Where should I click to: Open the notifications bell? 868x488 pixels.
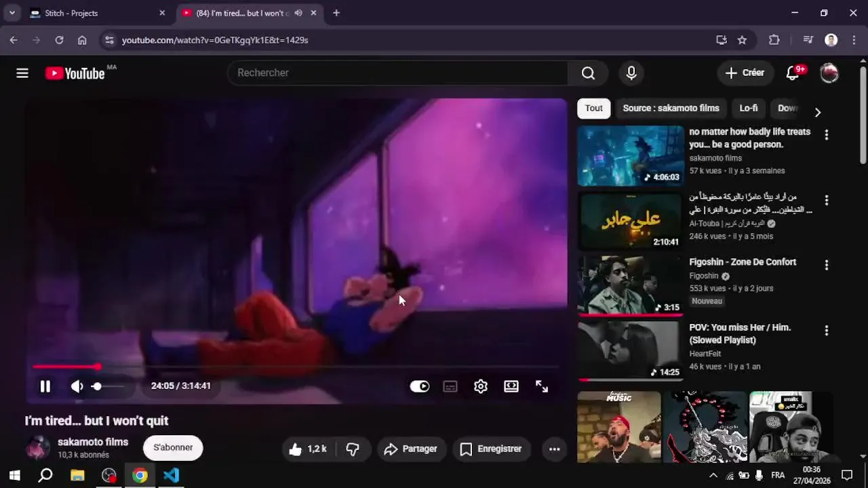click(793, 73)
